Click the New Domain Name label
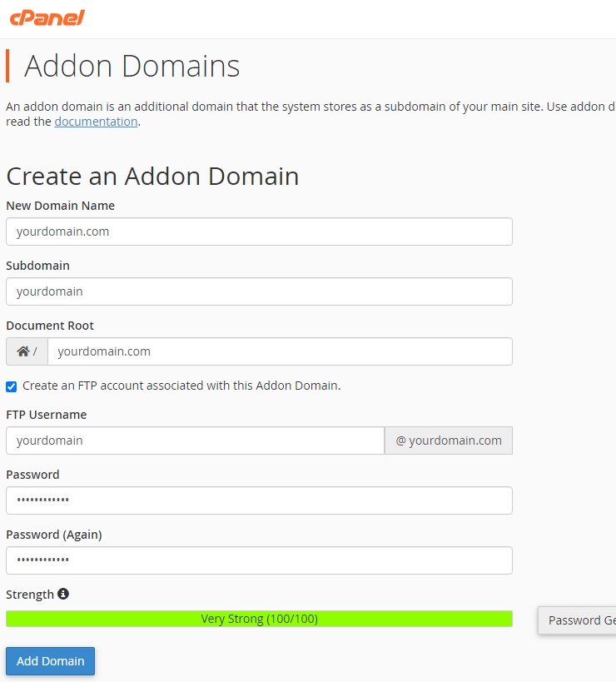The width and height of the screenshot is (616, 682). click(x=60, y=205)
